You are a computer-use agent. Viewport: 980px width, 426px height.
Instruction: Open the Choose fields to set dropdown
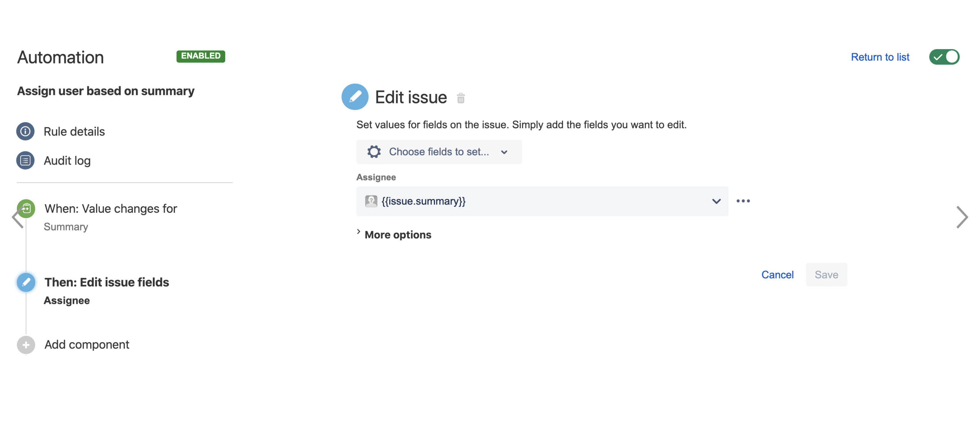coord(438,152)
